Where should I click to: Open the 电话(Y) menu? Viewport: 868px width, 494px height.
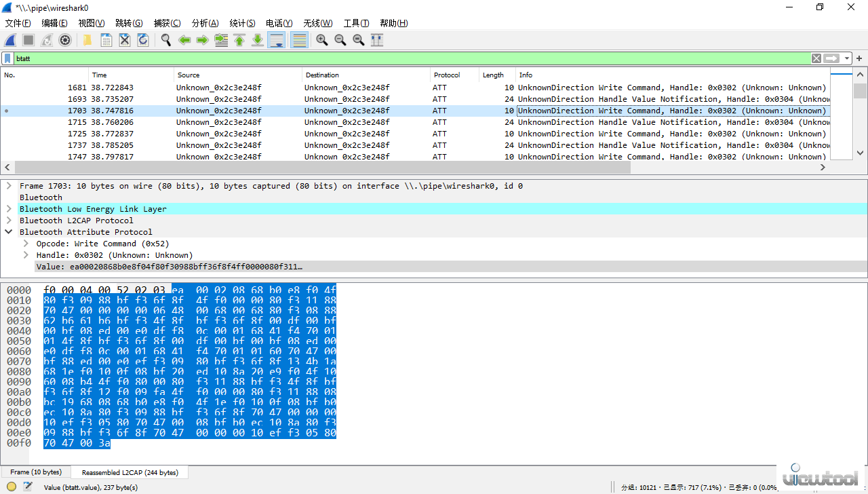(x=279, y=23)
